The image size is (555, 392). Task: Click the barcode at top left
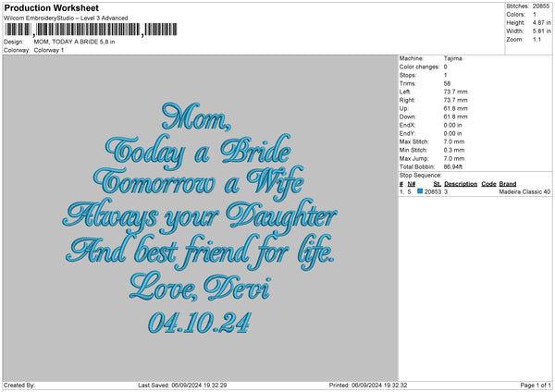pos(91,30)
